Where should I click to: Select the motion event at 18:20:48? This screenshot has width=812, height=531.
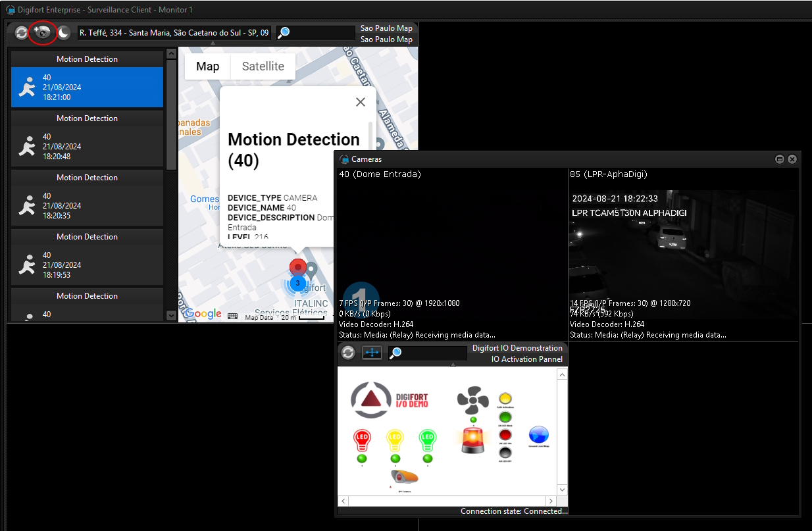click(x=87, y=146)
